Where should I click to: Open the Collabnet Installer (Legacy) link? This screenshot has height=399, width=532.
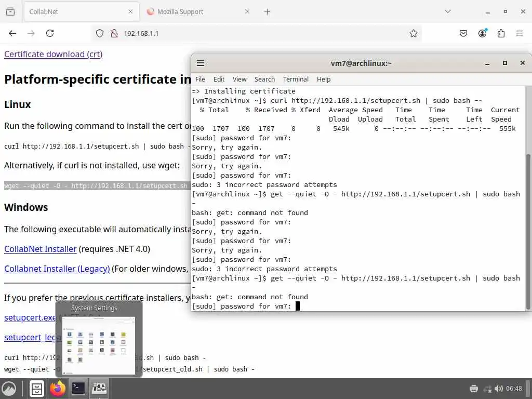click(x=57, y=269)
